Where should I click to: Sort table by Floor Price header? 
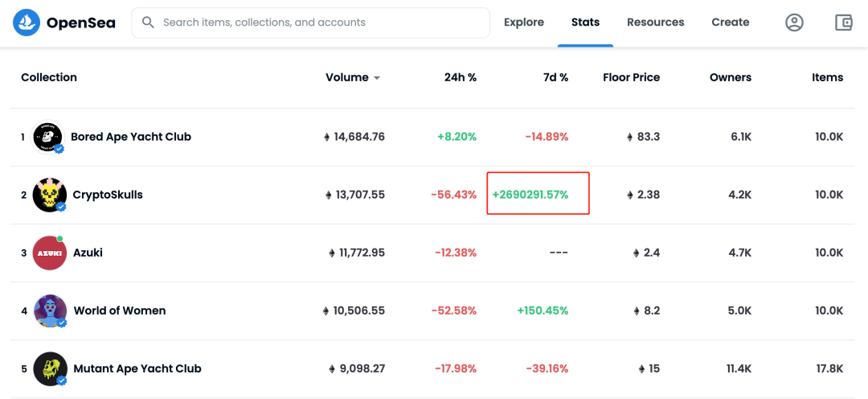(631, 77)
